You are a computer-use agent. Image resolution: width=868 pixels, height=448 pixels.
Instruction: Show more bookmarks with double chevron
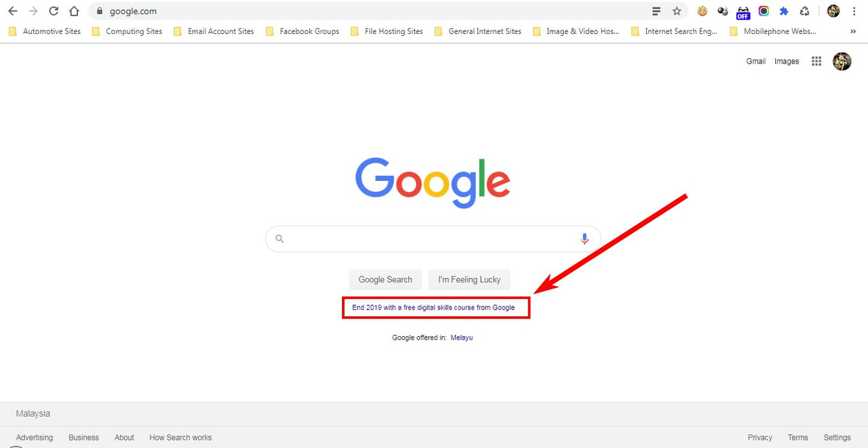point(853,31)
